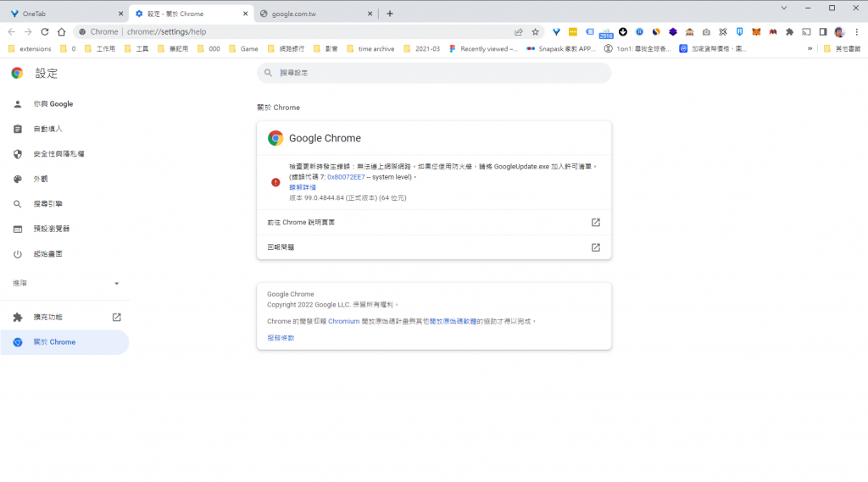Open the user profile avatar
The height and width of the screenshot is (482, 868).
(840, 31)
